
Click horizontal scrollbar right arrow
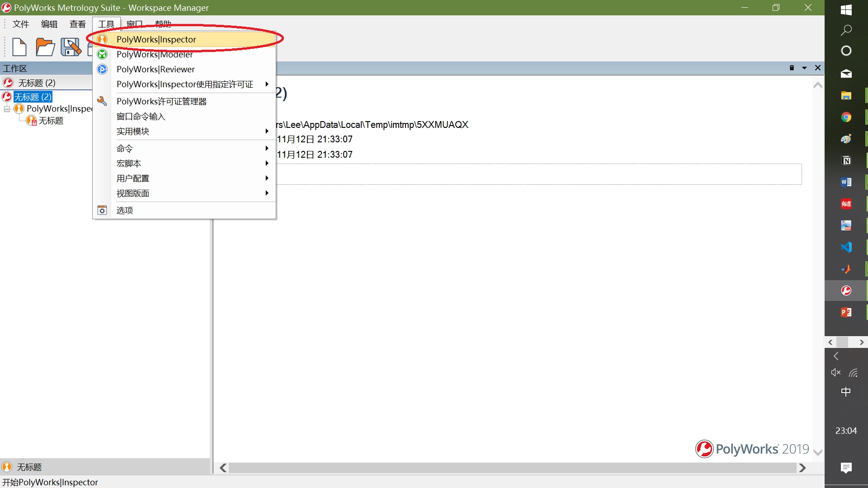click(802, 468)
